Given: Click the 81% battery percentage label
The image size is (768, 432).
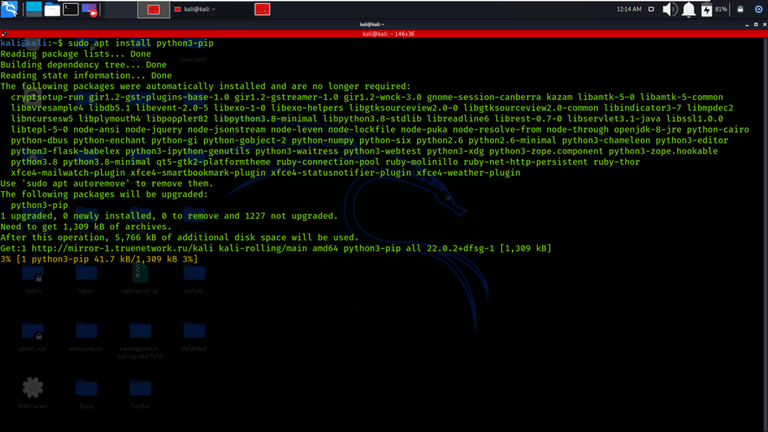Looking at the screenshot, I should click(721, 9).
